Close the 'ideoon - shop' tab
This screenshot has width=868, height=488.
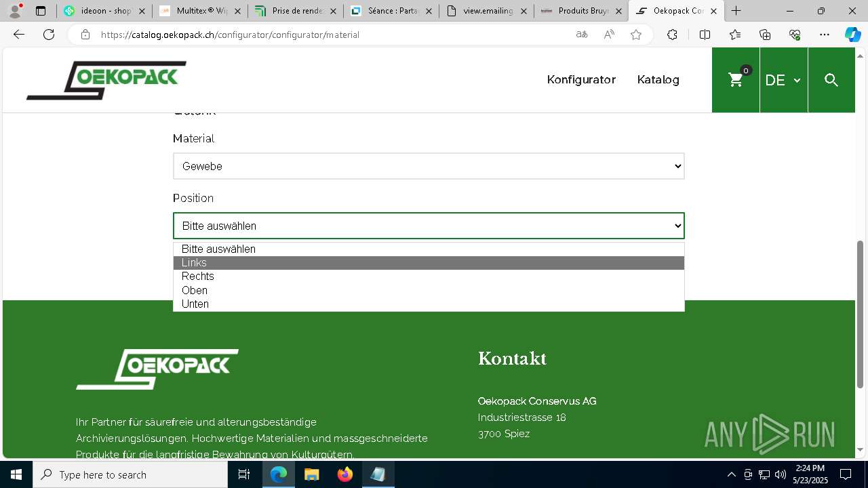click(x=142, y=11)
